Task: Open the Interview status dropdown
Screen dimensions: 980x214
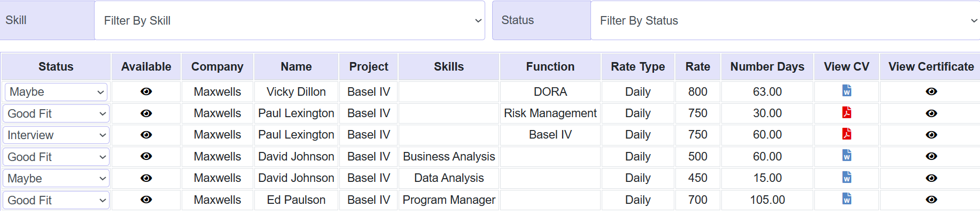Action: point(56,135)
